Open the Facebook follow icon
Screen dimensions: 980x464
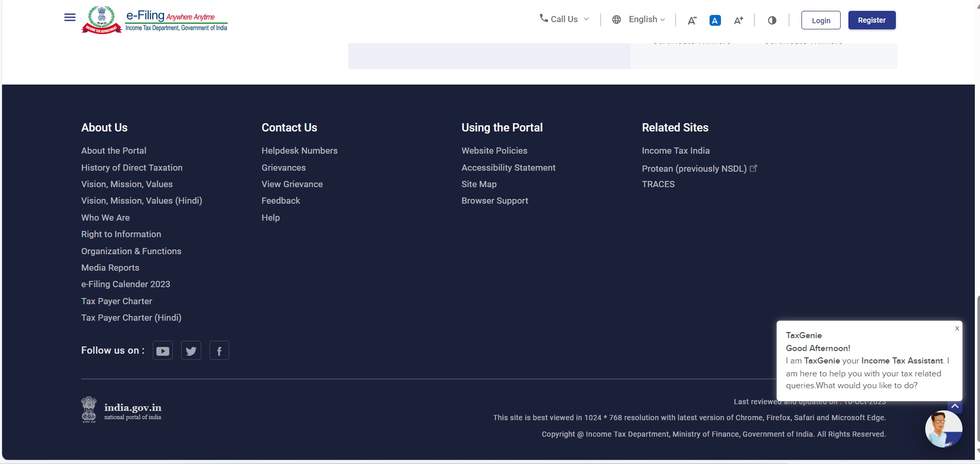pyautogui.click(x=219, y=351)
